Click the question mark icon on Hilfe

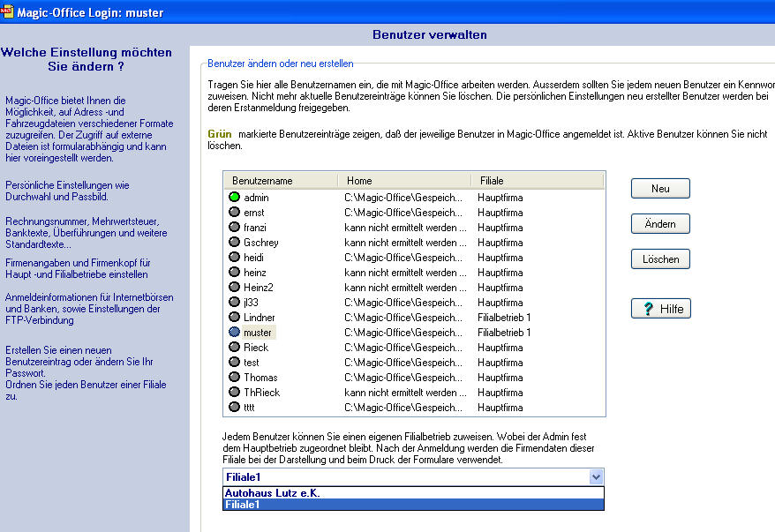[648, 309]
